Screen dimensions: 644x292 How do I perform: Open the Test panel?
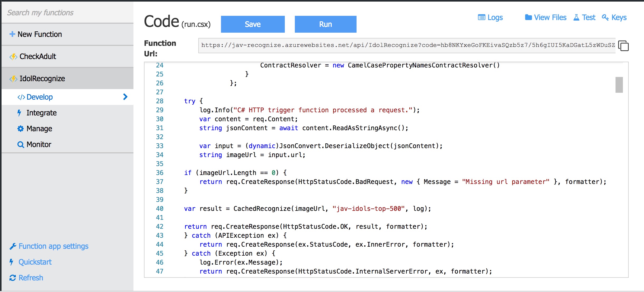coord(584,18)
